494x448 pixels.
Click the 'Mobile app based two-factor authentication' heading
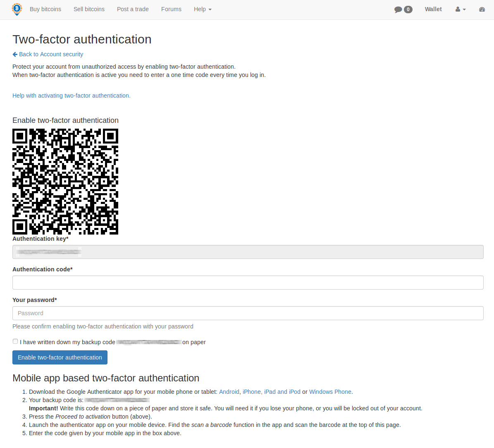point(106,378)
